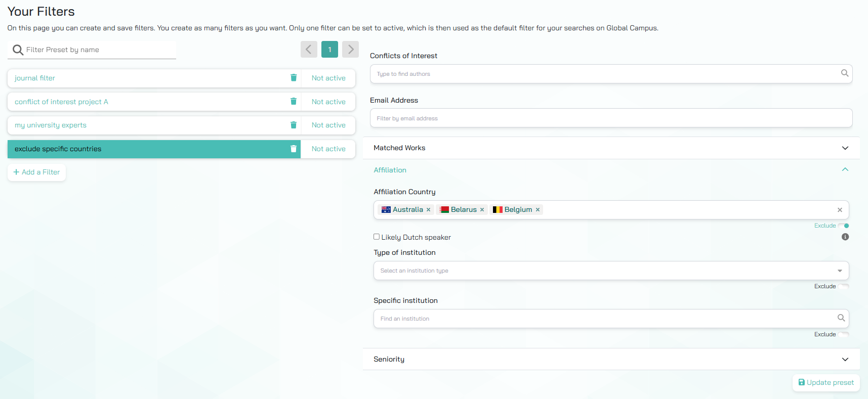Remove Belarus tag from country list

coord(482,210)
